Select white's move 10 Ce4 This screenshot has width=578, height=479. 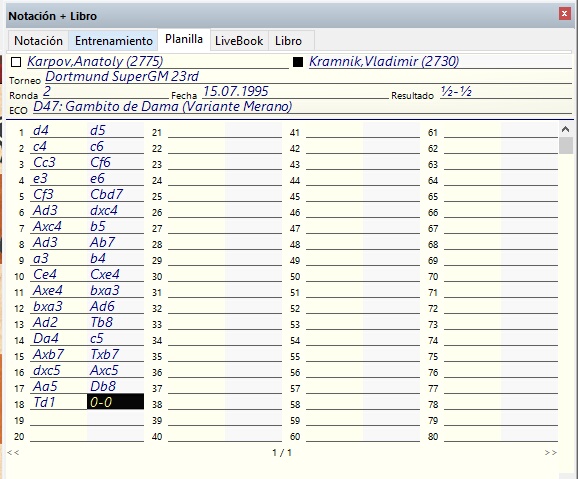(45, 275)
